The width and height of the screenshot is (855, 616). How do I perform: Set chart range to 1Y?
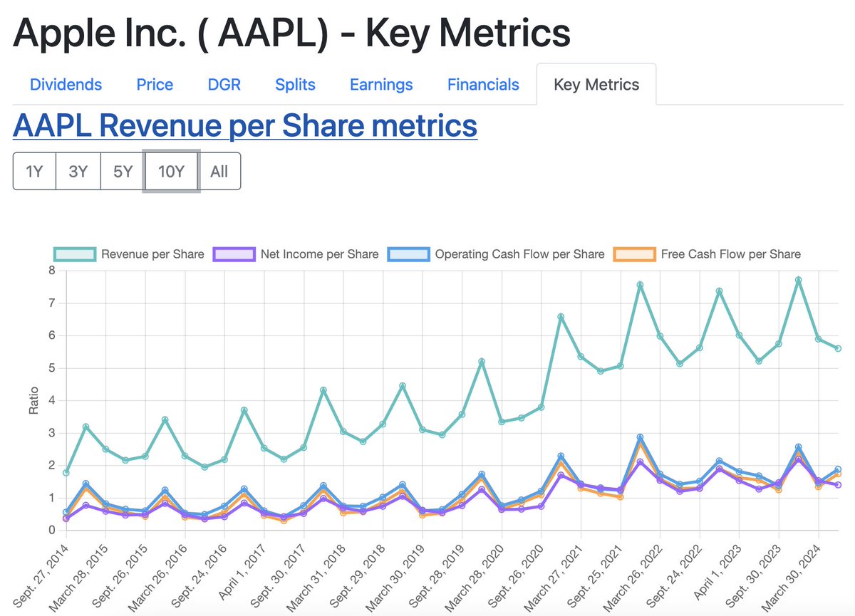34,172
